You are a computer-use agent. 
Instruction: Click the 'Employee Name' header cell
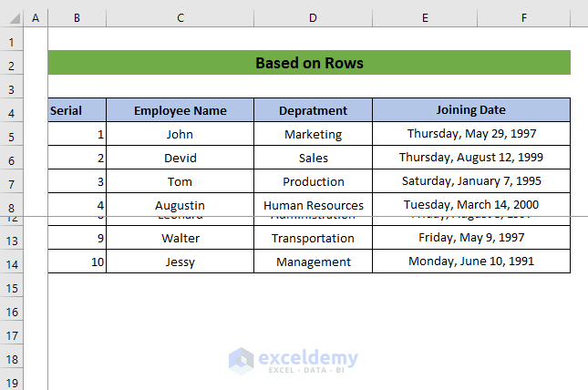pos(180,110)
